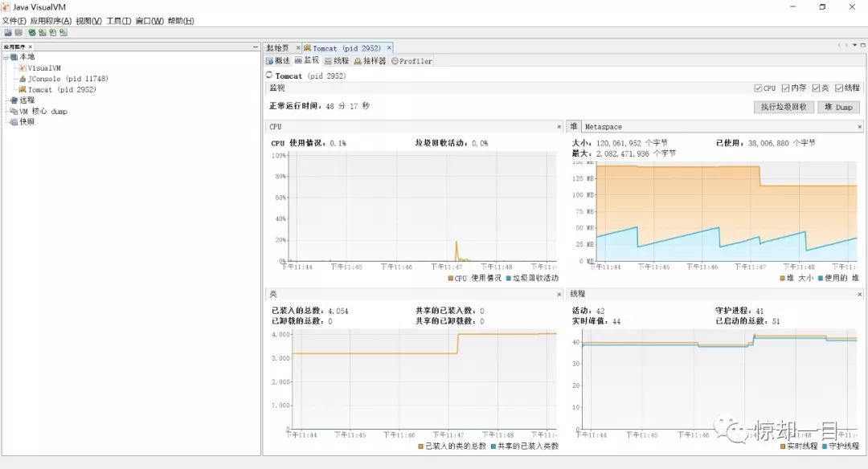This screenshot has height=469, width=868.
Task: Click the VisualVM application icon in tree
Action: click(x=23, y=68)
